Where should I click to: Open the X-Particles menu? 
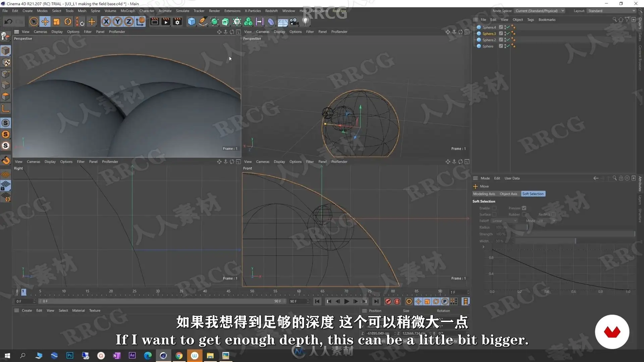pos(253,11)
